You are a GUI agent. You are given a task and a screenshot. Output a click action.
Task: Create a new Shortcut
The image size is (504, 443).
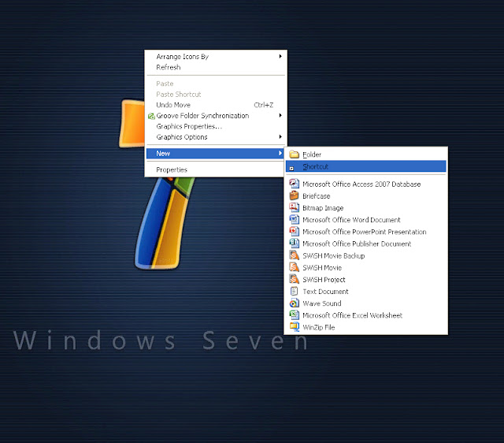(365, 166)
